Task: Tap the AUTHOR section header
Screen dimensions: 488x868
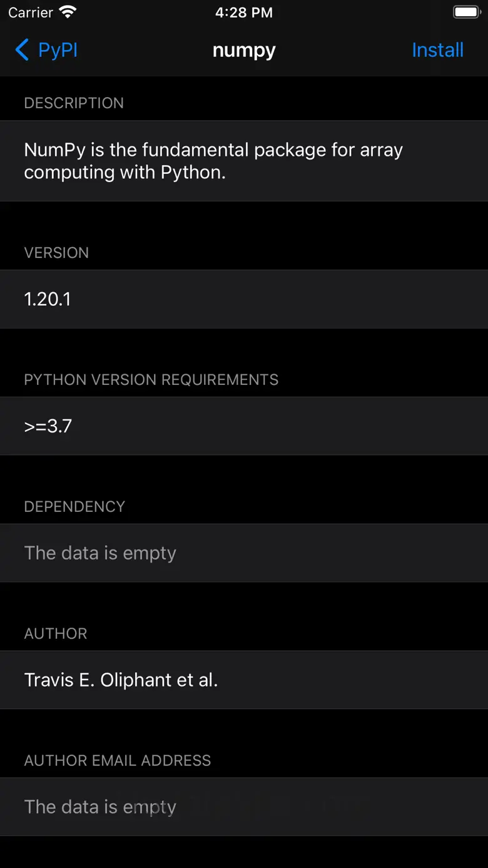Action: (x=56, y=634)
